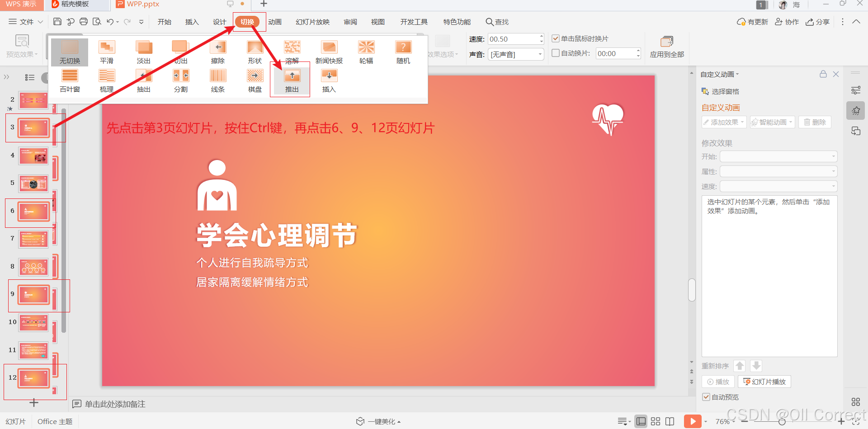Open 选择窗格 selection pane
Viewport: 868px width, 429px height.
720,91
